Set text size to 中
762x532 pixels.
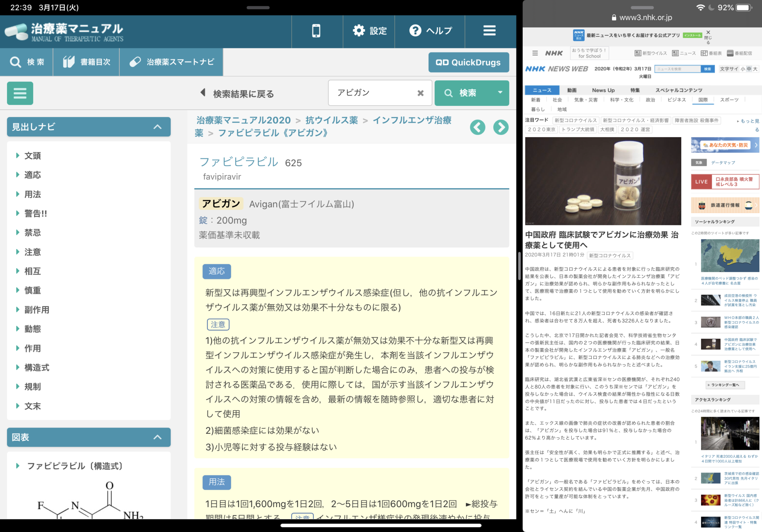(x=749, y=69)
